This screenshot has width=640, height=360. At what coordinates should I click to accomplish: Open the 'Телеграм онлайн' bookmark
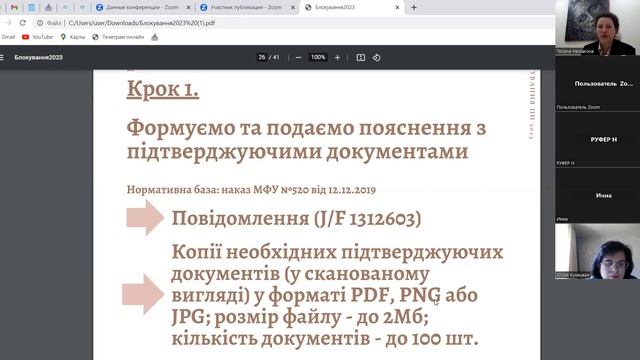[x=118, y=37]
